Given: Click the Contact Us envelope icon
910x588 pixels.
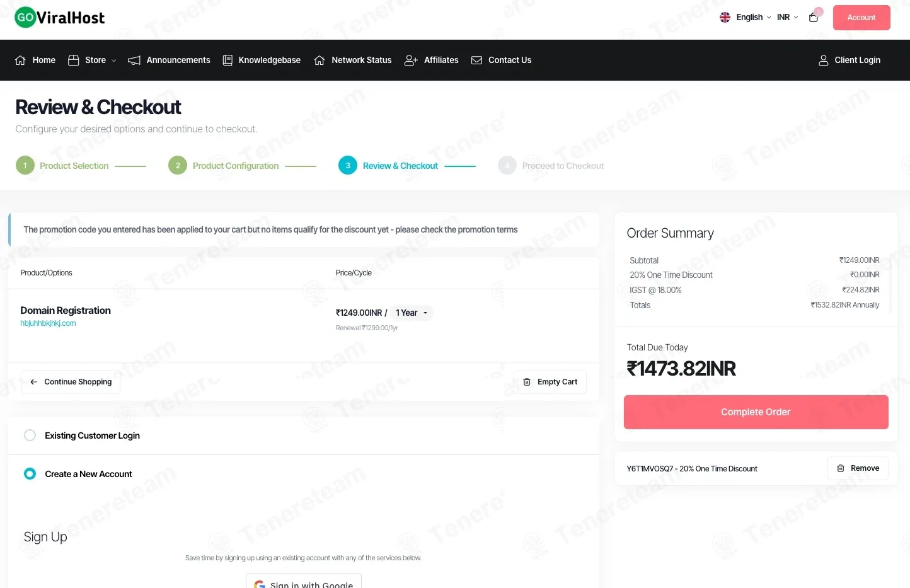Looking at the screenshot, I should point(477,60).
